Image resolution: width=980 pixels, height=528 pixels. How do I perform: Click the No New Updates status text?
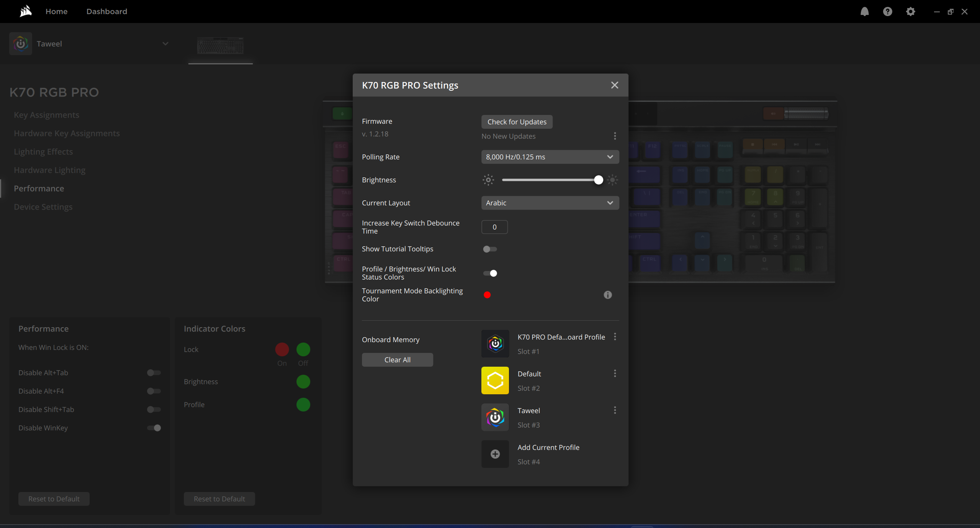(509, 136)
